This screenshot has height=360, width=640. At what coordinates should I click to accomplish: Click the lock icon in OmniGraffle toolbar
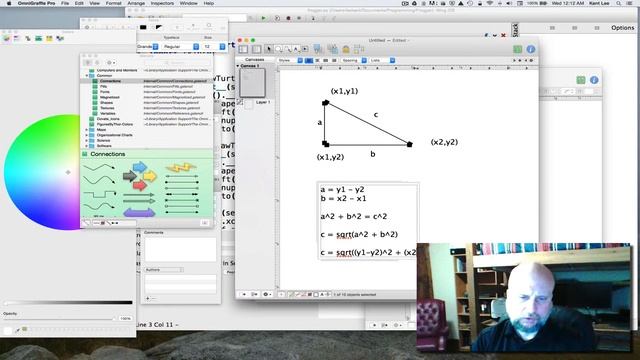click(346, 49)
